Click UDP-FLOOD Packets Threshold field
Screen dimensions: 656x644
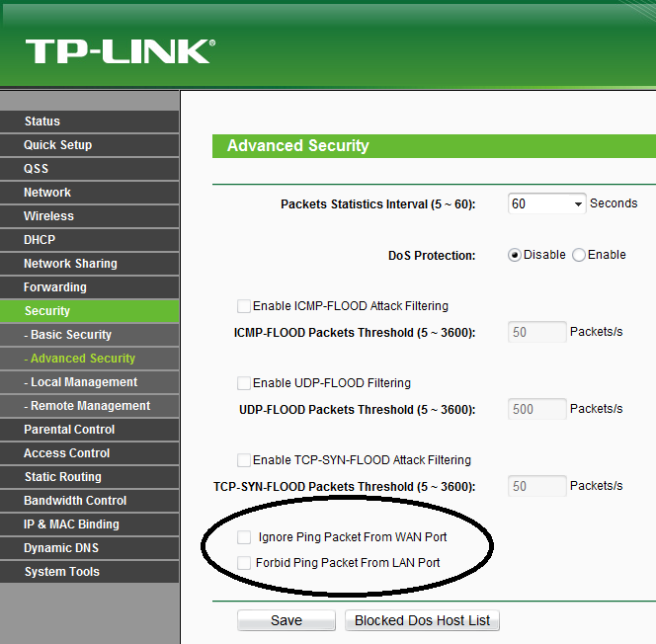537,409
